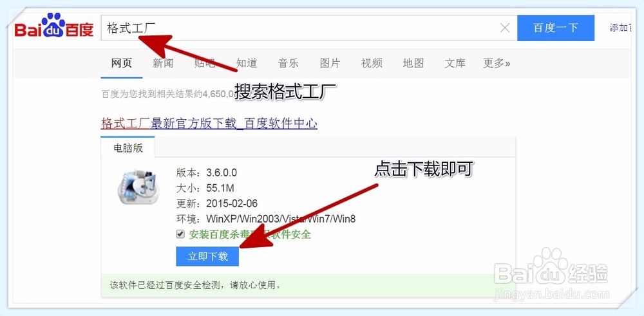Open the 地图 tab

(x=413, y=63)
